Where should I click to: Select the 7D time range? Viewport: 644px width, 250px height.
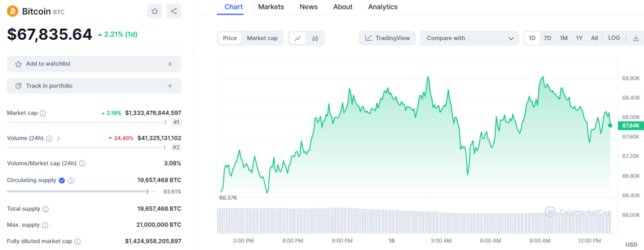point(547,38)
